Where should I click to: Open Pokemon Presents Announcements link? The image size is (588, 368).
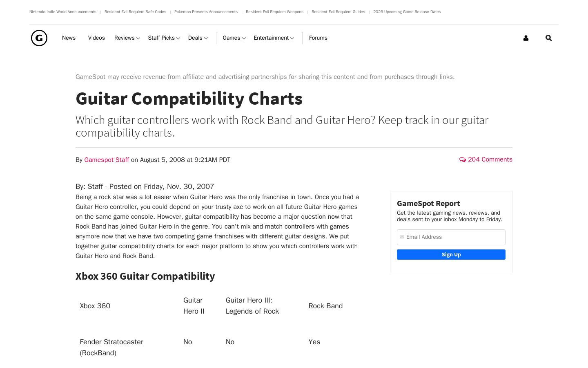(206, 12)
